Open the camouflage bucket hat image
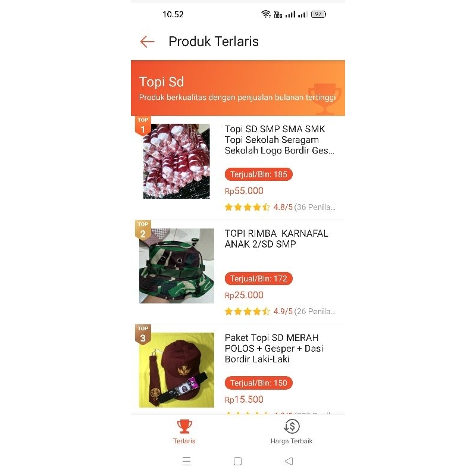 (177, 265)
